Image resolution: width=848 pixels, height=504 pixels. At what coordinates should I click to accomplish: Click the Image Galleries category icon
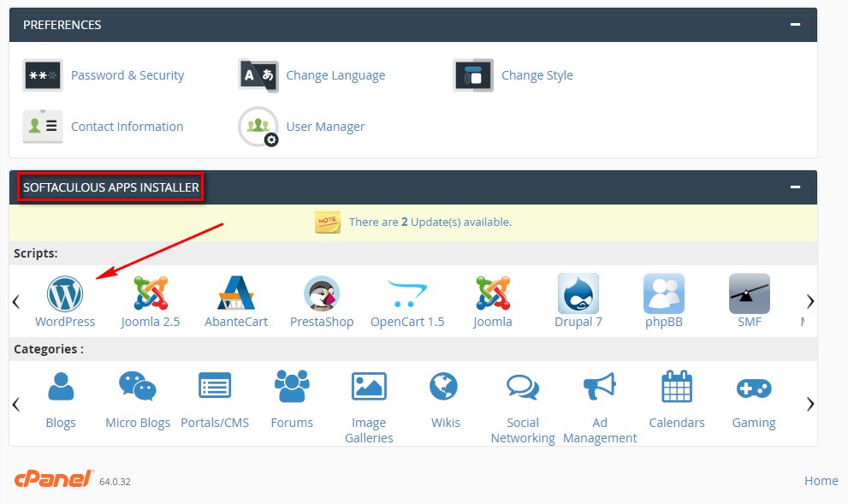click(369, 386)
